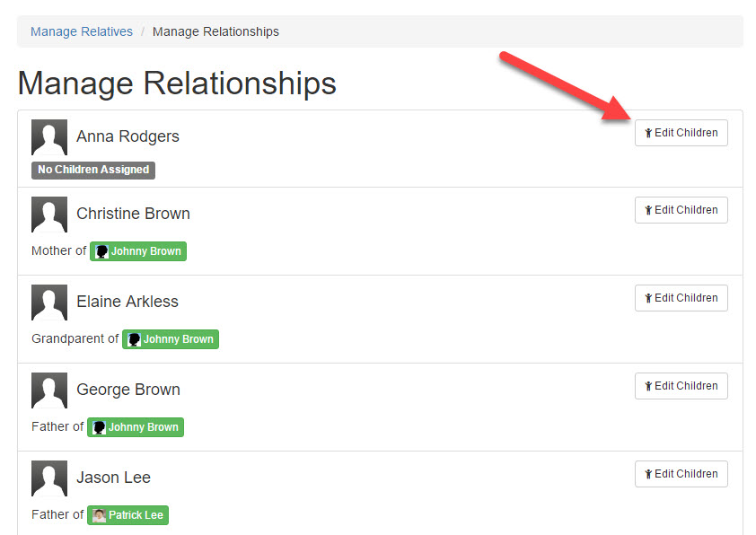Click George Brown's profile avatar
This screenshot has width=756, height=535.
click(x=49, y=390)
